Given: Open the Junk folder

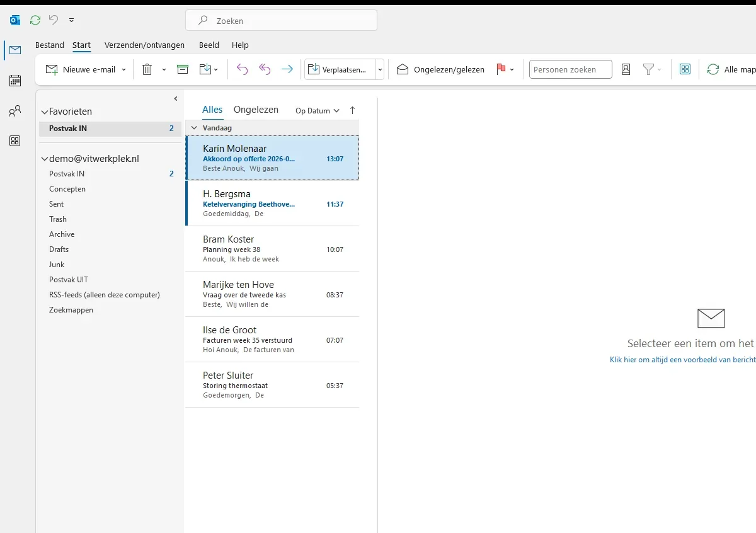Looking at the screenshot, I should point(57,265).
